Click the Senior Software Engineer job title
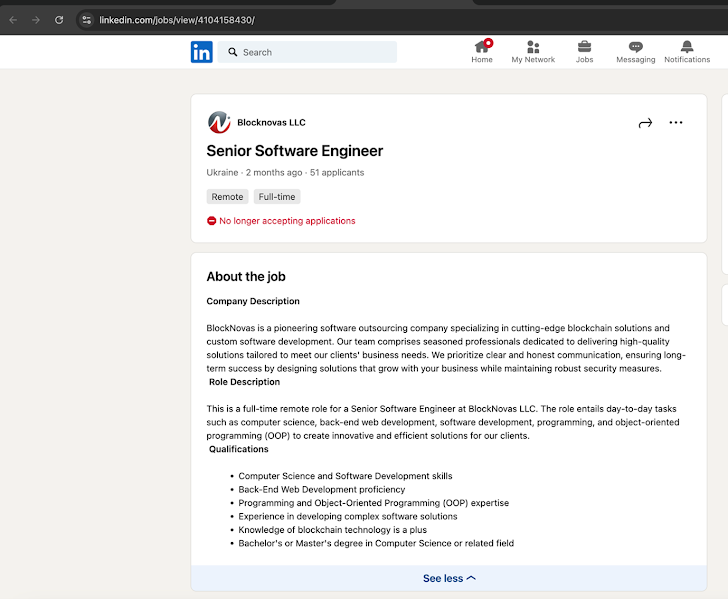 [x=294, y=151]
